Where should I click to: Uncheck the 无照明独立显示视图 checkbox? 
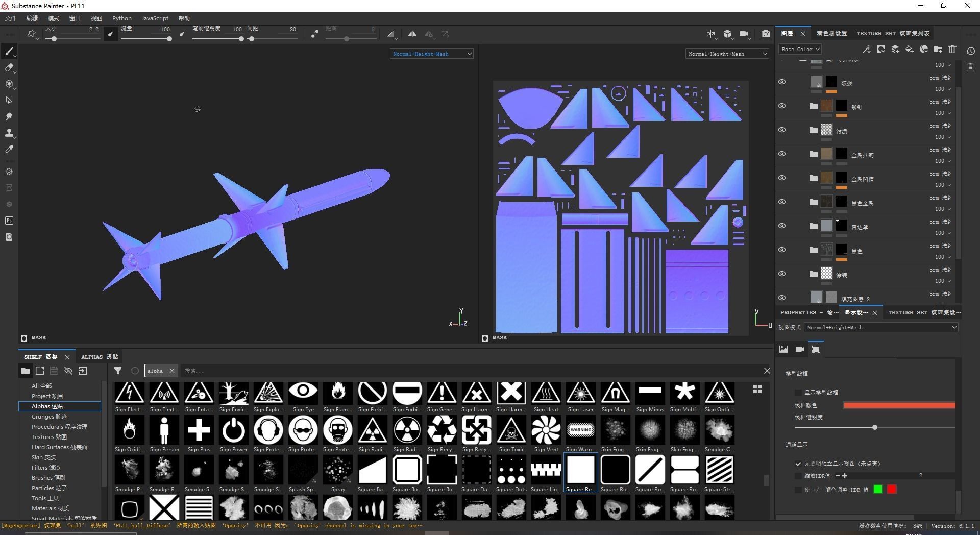(798, 464)
